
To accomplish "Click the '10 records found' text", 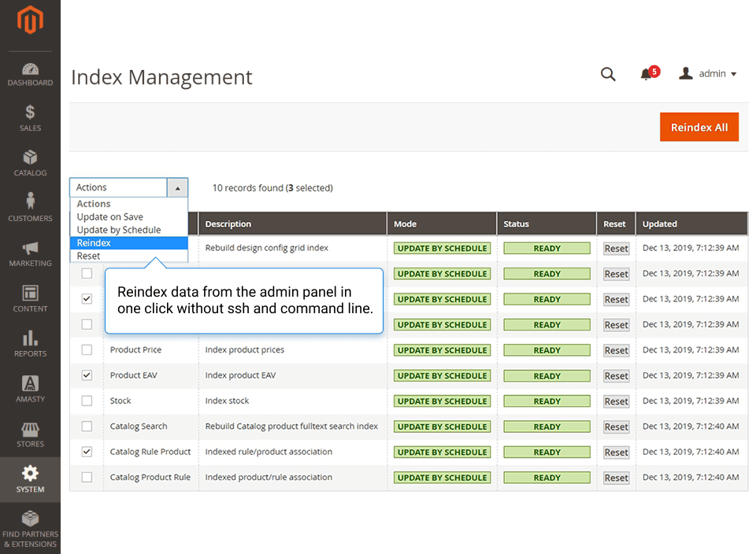I will pos(248,188).
